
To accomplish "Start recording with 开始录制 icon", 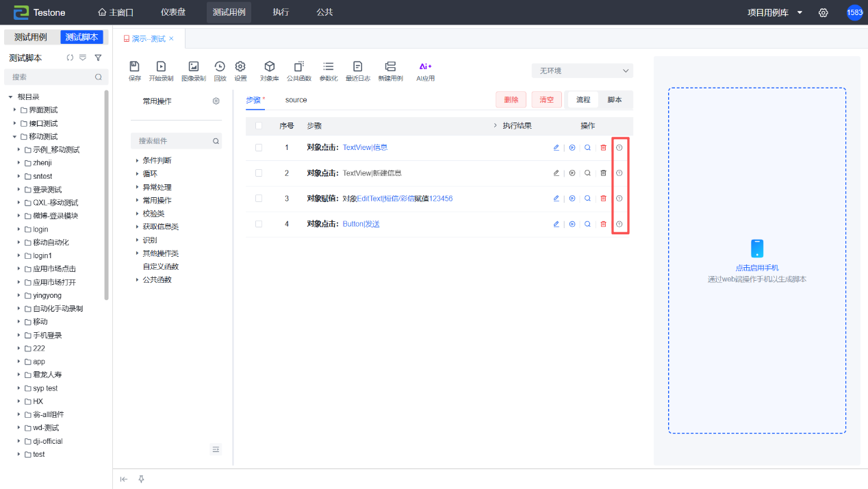I will tap(161, 70).
